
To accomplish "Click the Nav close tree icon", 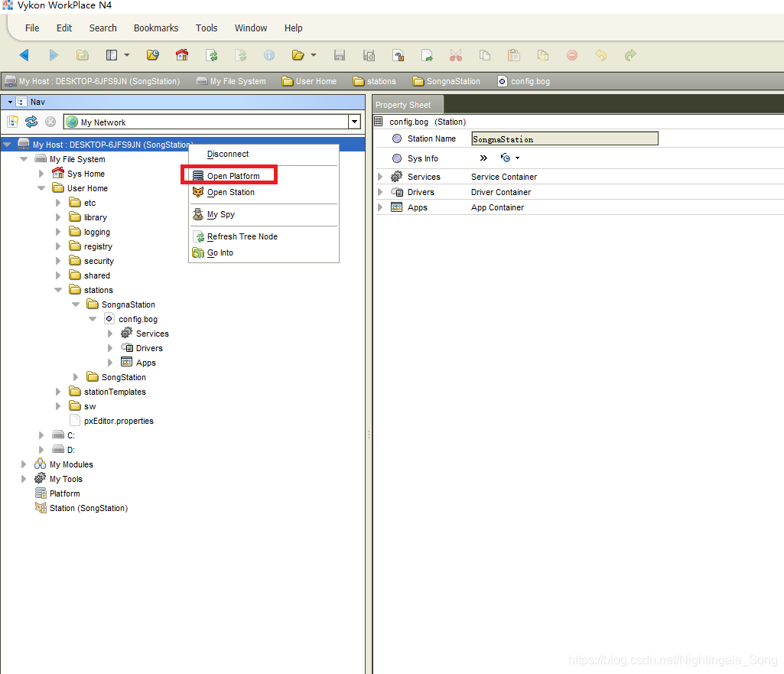I will coord(50,122).
